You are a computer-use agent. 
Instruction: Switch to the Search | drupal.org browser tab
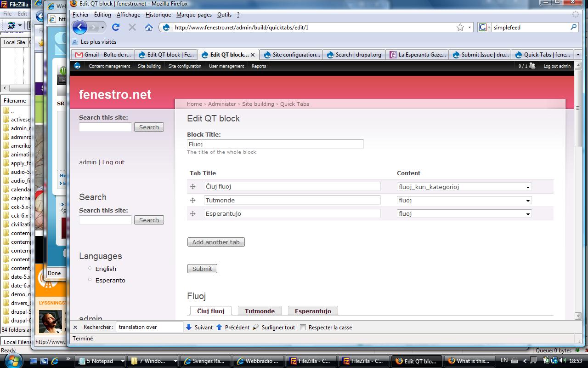coord(354,54)
